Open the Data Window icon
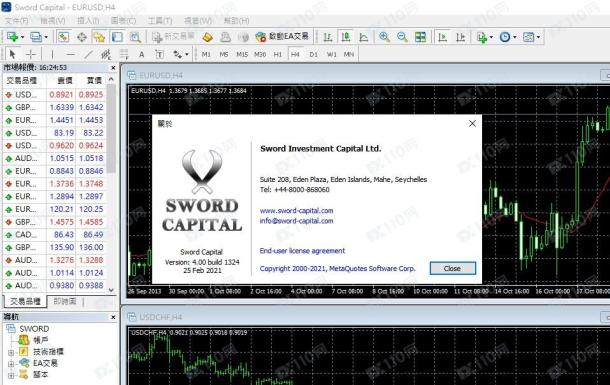The height and width of the screenshot is (385, 610). [82, 37]
